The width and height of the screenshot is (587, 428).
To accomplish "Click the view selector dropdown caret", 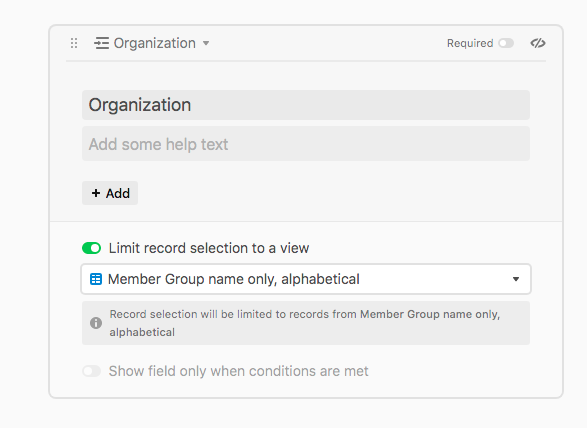I will (516, 279).
